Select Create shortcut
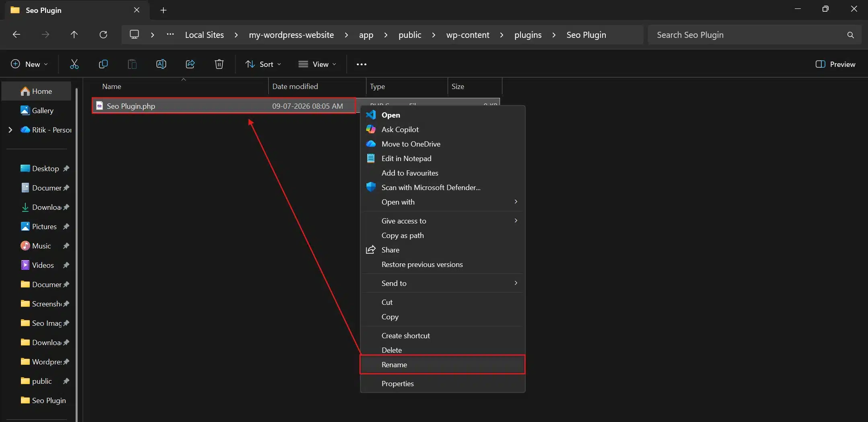This screenshot has height=422, width=868. [442, 335]
